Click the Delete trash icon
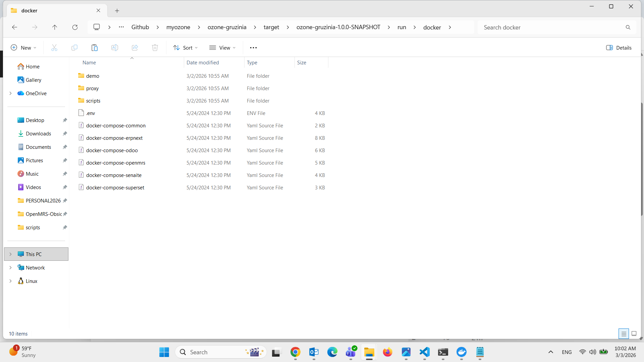 [155, 48]
